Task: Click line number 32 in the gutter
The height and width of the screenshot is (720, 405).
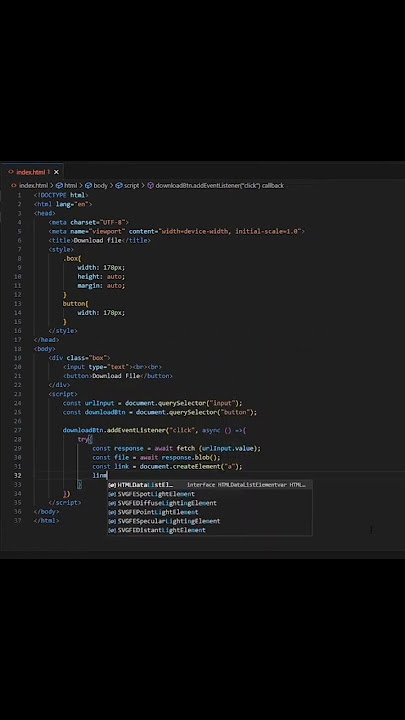Action: pyautogui.click(x=17, y=476)
